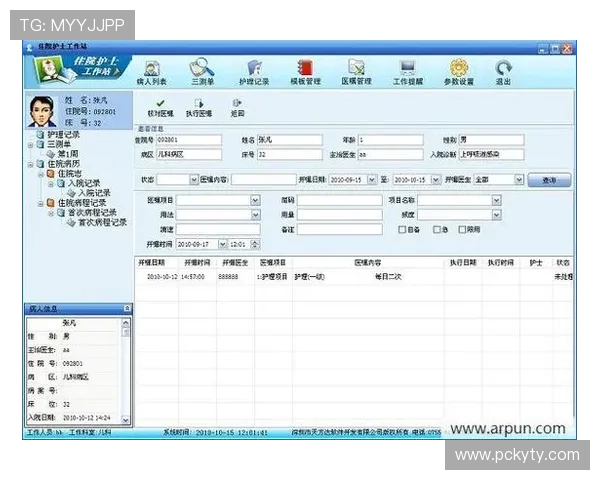Open the 工作提醒 monitor icon

(x=408, y=72)
